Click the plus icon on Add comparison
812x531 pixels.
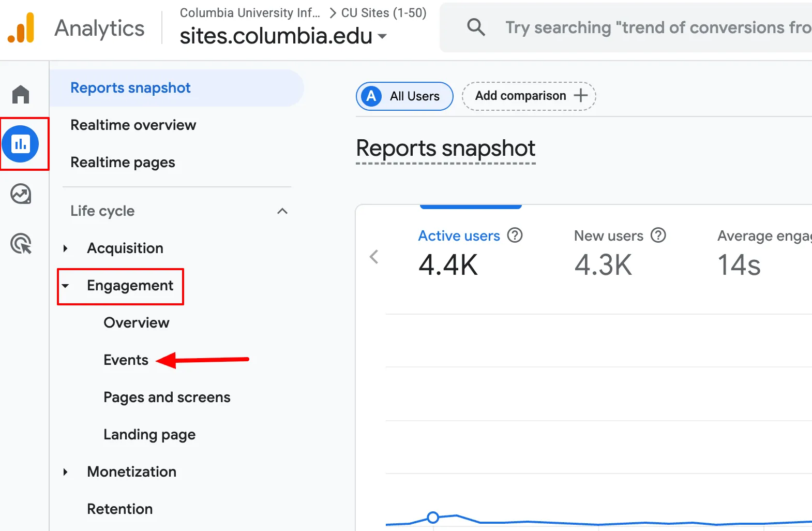pos(581,96)
